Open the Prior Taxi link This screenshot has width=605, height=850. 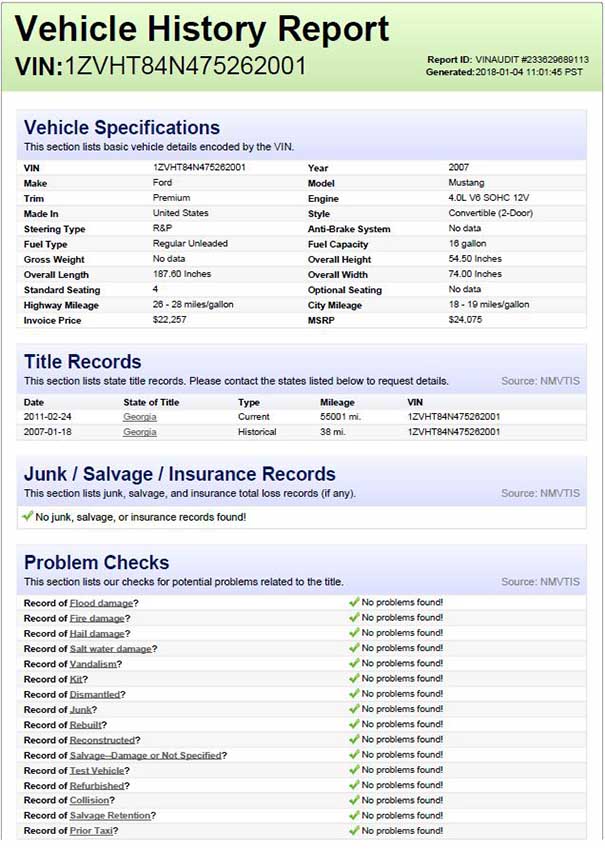91,830
